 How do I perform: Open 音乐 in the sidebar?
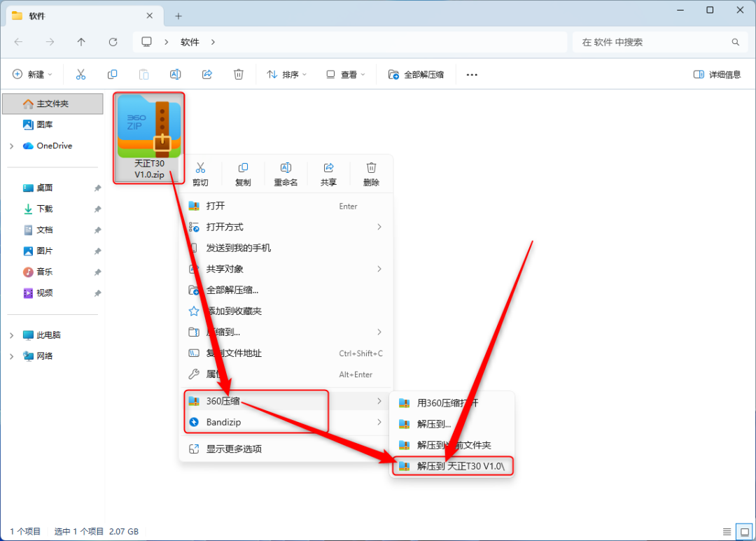53,272
